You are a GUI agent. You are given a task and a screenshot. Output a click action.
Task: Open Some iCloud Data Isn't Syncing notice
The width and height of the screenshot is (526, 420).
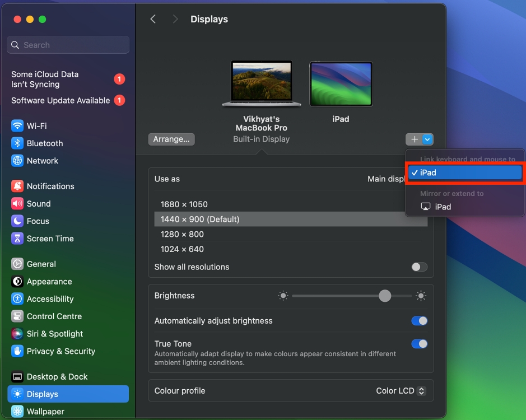[x=68, y=79]
